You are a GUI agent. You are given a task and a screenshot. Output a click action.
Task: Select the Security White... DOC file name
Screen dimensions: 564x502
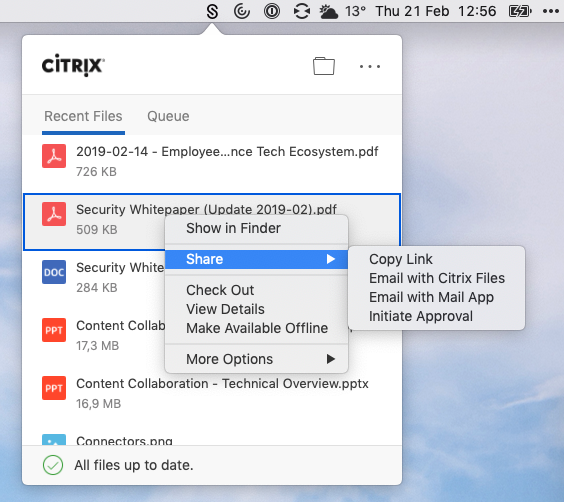click(x=120, y=268)
